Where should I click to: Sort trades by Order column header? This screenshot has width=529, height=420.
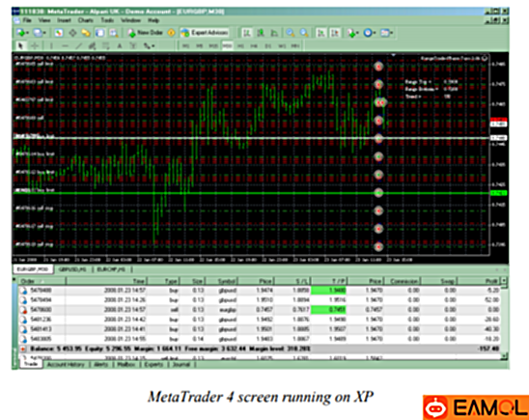coord(42,281)
